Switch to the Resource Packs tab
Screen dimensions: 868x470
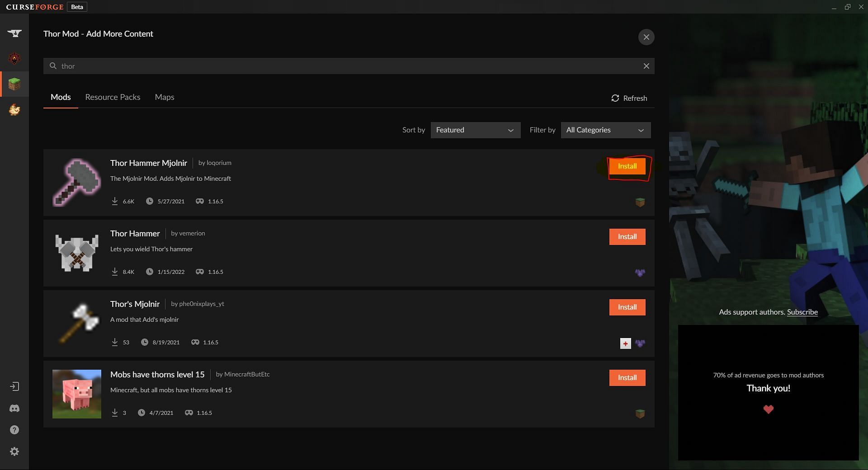pyautogui.click(x=113, y=97)
